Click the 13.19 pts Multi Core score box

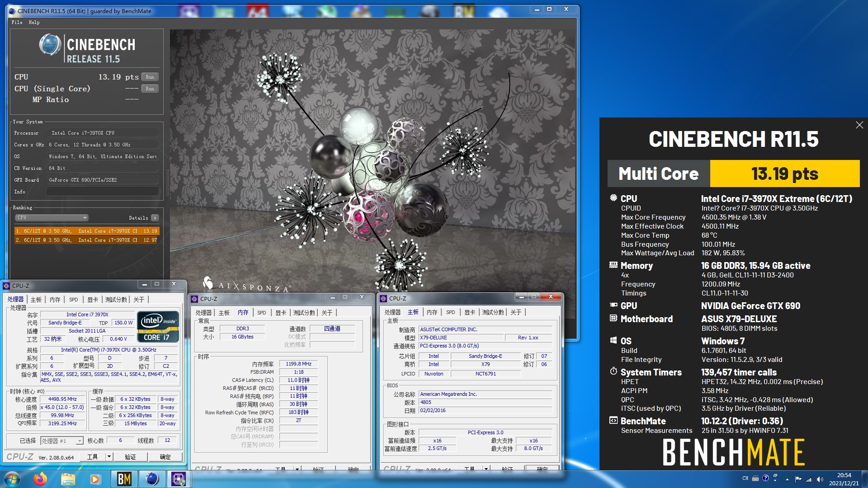tap(784, 174)
